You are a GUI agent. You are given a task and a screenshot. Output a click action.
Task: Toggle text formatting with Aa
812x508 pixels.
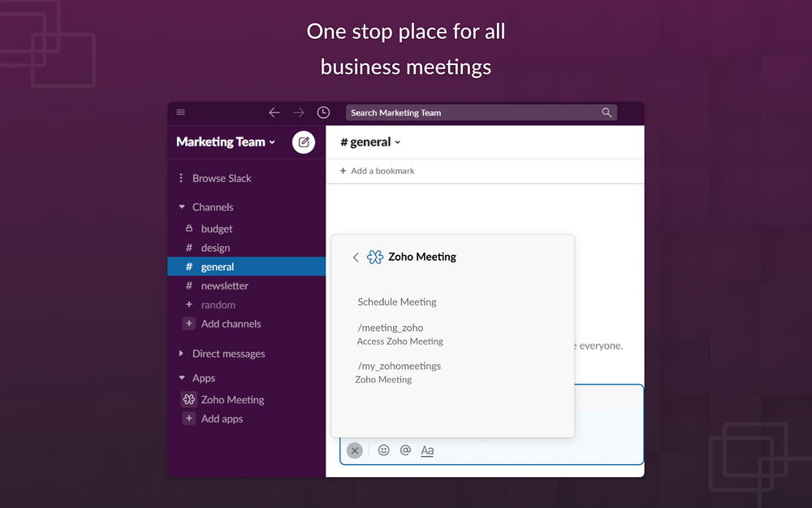(x=427, y=451)
